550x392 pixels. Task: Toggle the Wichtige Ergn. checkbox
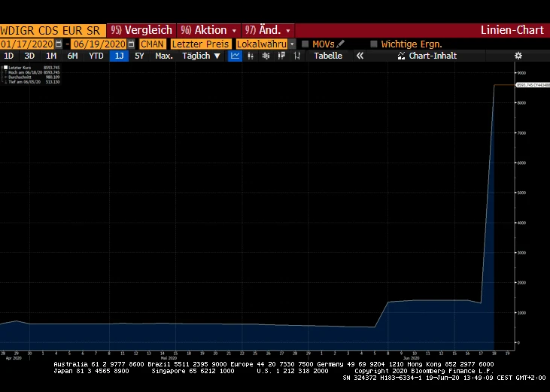pyautogui.click(x=373, y=44)
